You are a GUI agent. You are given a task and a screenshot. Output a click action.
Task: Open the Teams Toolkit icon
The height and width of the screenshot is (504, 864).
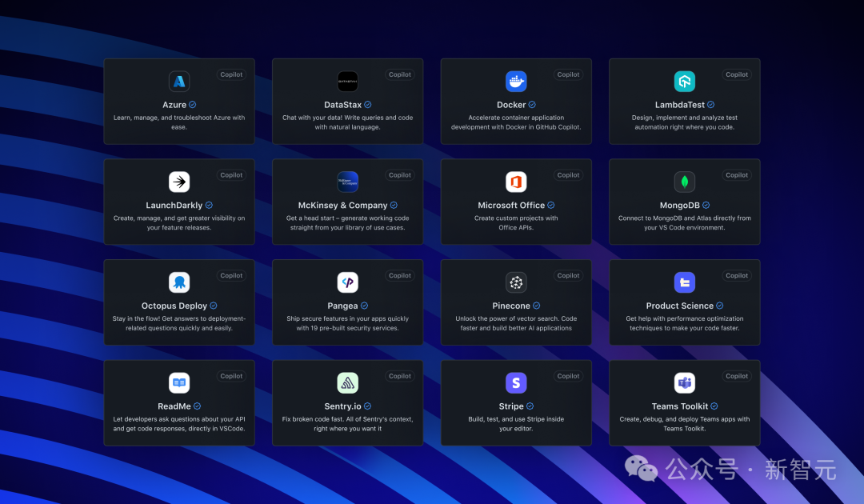click(x=684, y=382)
